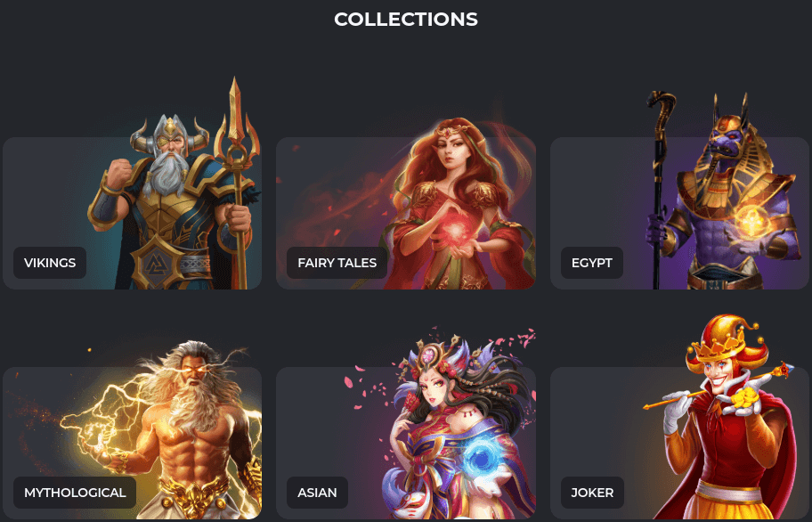Open the Egypt collection label
Image resolution: width=812 pixels, height=522 pixels.
click(x=592, y=263)
